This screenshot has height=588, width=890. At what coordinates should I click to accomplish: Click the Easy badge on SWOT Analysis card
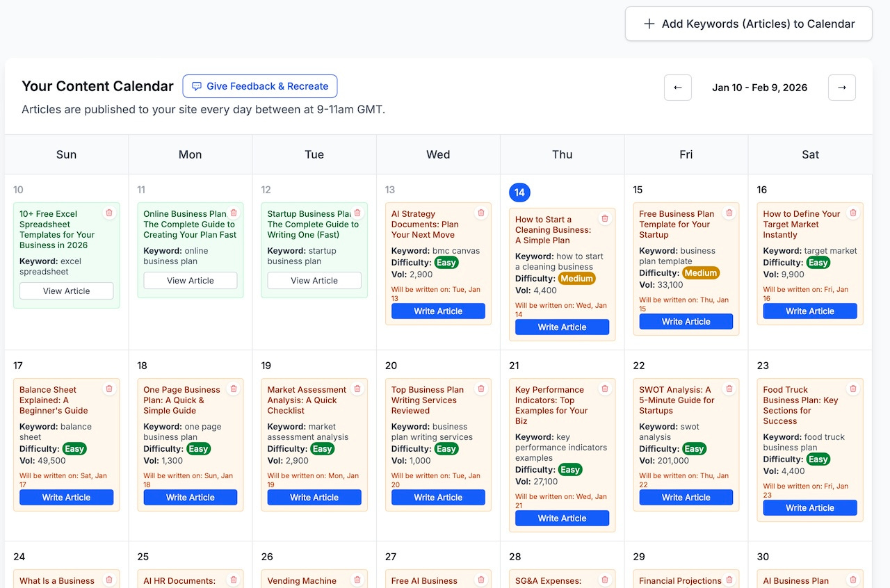(694, 449)
